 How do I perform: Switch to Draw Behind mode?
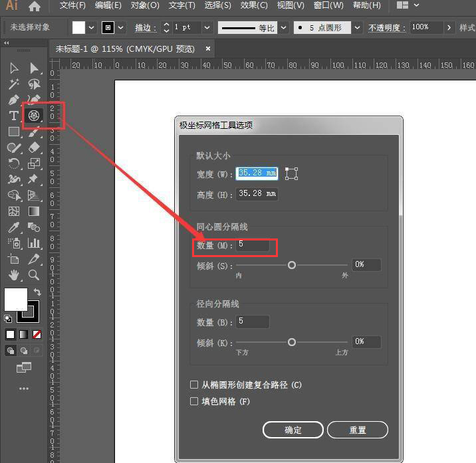tap(24, 351)
